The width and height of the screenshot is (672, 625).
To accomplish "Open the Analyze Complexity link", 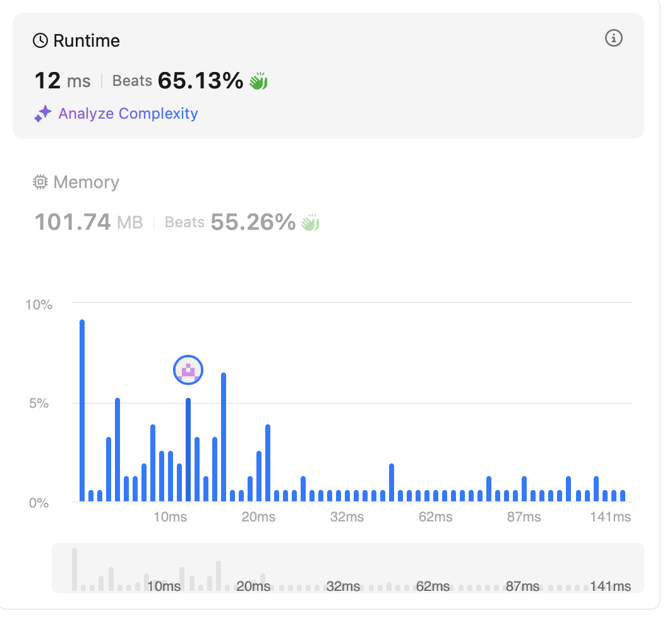I will pos(128,114).
